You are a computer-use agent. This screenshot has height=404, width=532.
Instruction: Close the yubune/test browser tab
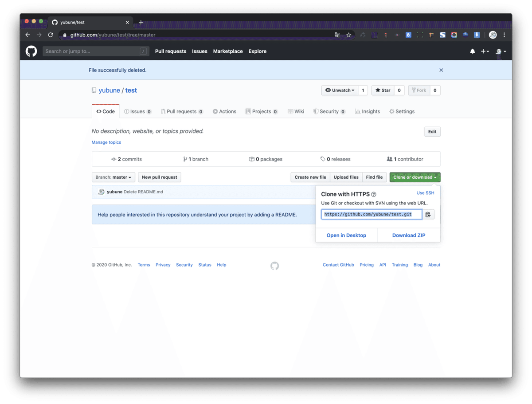(x=127, y=22)
